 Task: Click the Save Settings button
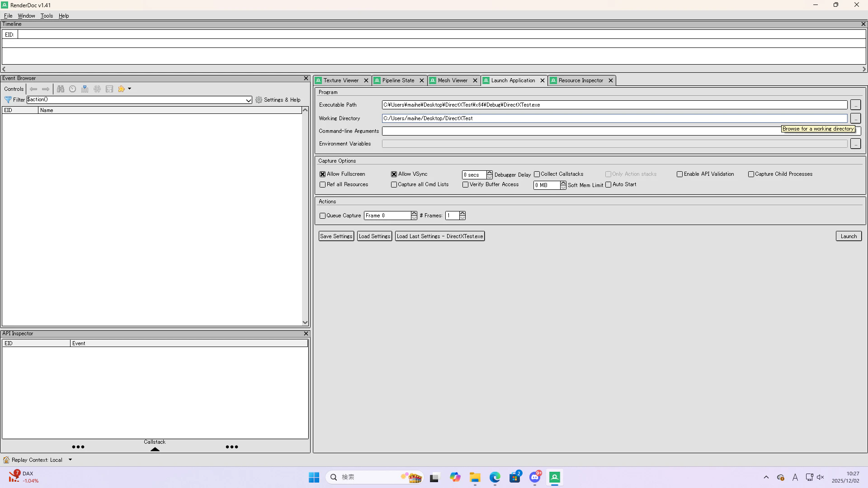pos(336,236)
